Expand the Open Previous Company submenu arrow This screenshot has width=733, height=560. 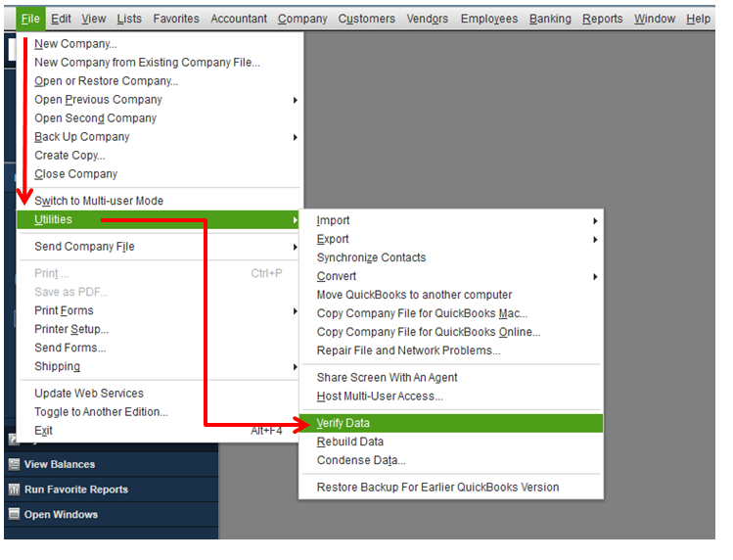(x=295, y=100)
